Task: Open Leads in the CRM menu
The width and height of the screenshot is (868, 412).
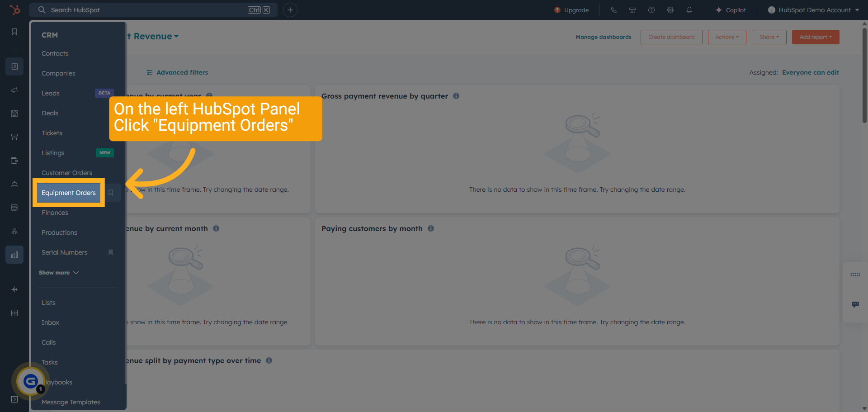Action: 51,93
